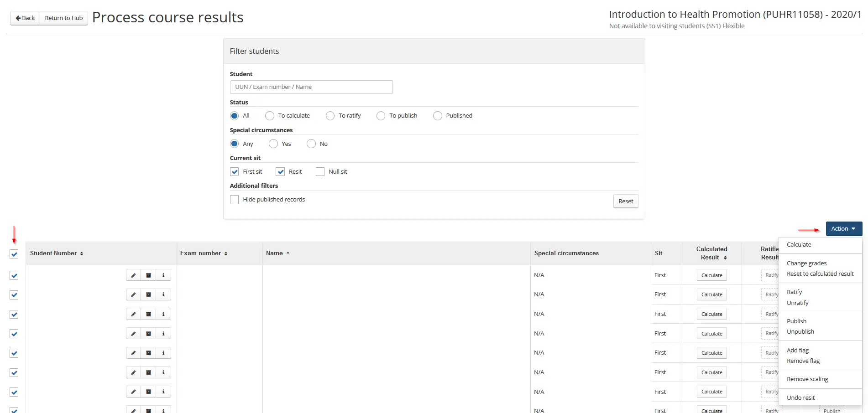The width and height of the screenshot is (868, 413).
Task: Choose Remove scaling from the Action menu
Action: [x=807, y=379]
